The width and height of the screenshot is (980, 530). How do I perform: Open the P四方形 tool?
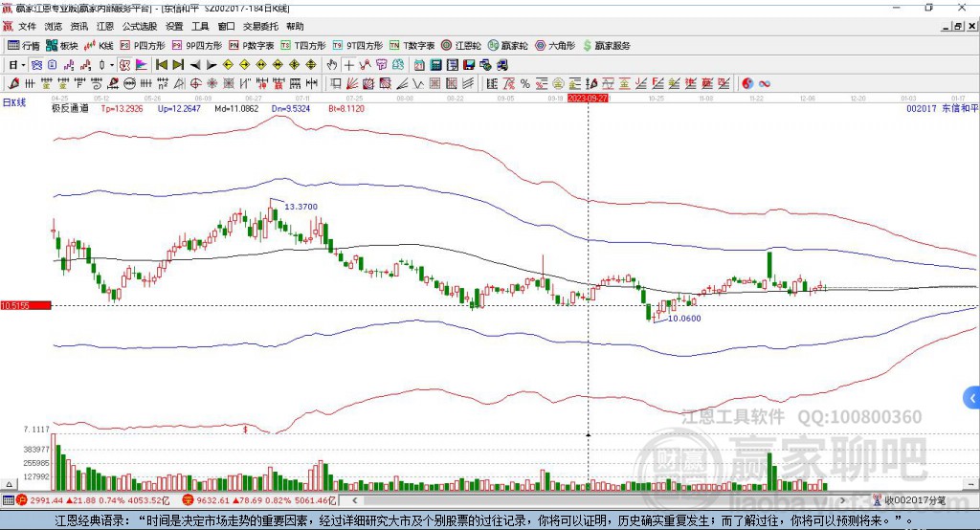pyautogui.click(x=143, y=46)
